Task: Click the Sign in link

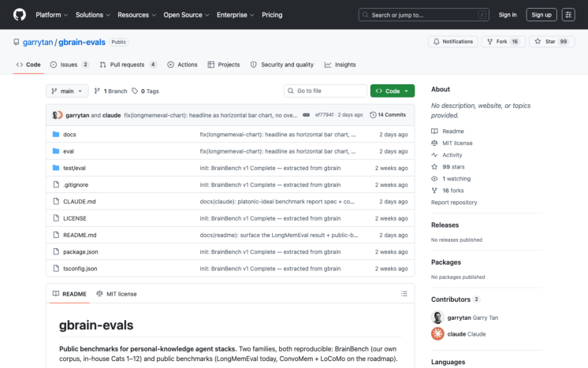Action: pos(508,15)
